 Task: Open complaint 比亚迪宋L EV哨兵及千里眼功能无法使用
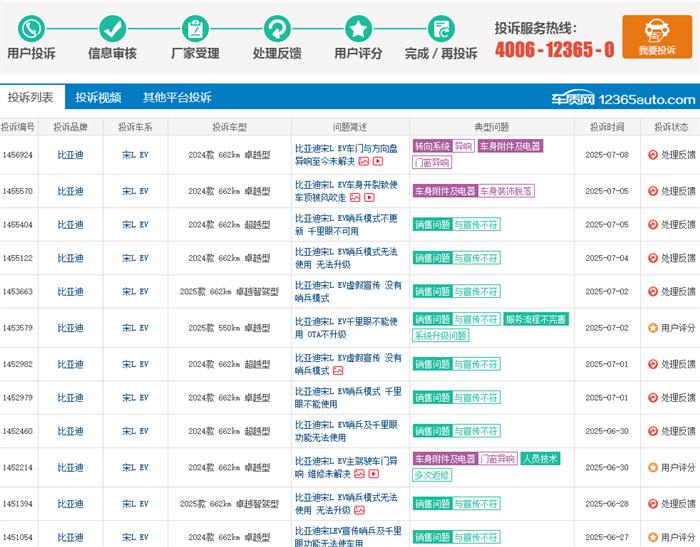point(346,431)
